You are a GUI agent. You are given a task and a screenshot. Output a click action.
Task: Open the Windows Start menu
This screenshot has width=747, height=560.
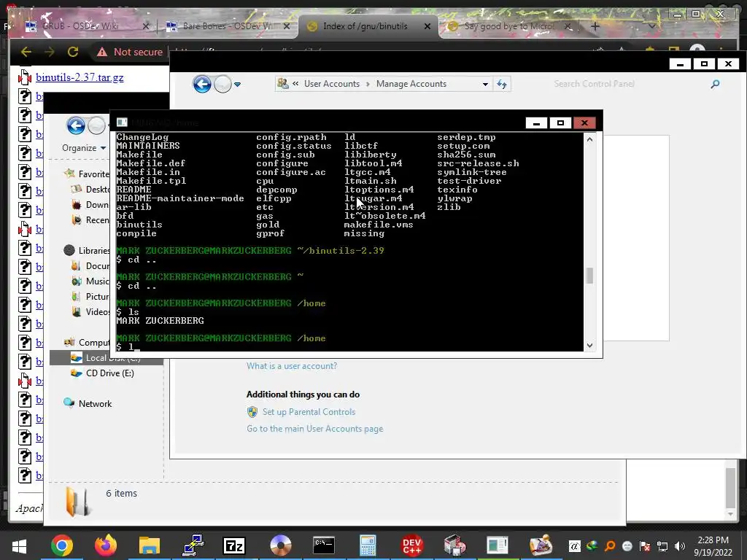point(19,545)
